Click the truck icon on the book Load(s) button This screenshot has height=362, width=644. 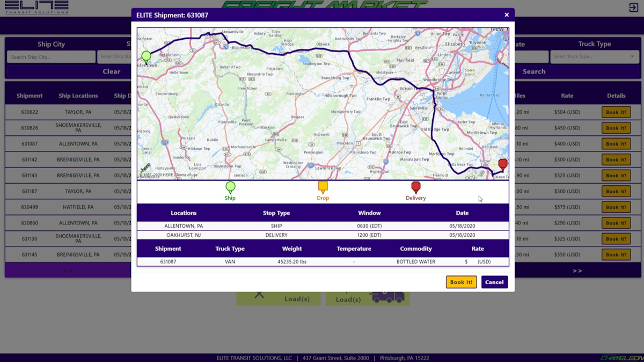(387, 295)
